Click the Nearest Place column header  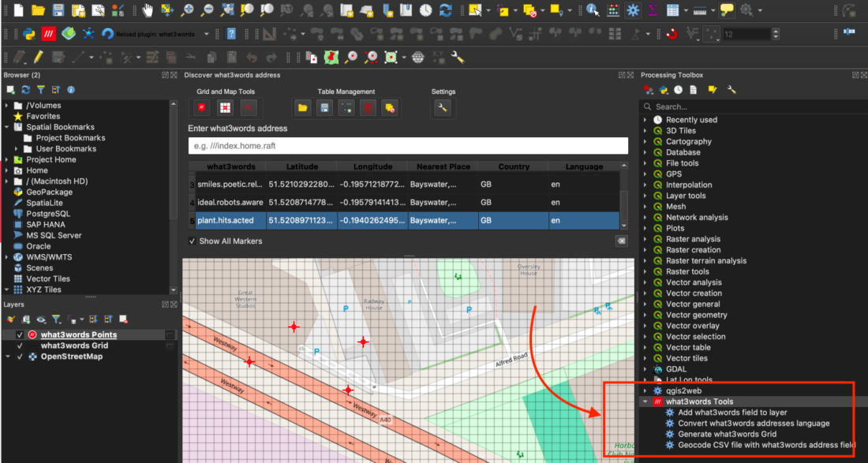pos(443,166)
